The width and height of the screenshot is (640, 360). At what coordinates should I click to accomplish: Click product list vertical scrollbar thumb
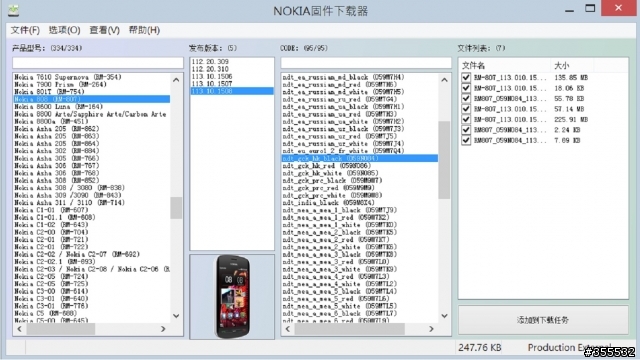[176, 208]
